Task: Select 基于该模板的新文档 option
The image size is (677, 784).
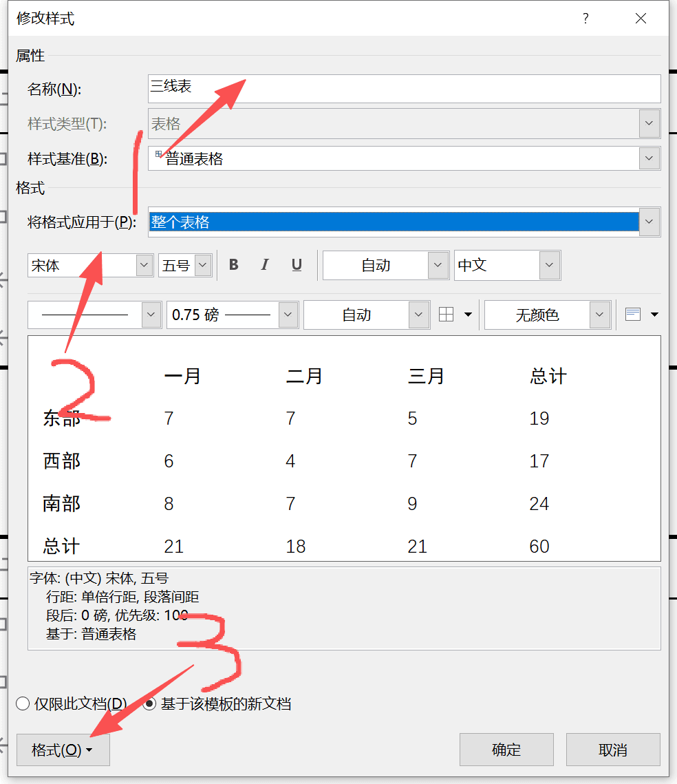Action: tap(149, 704)
